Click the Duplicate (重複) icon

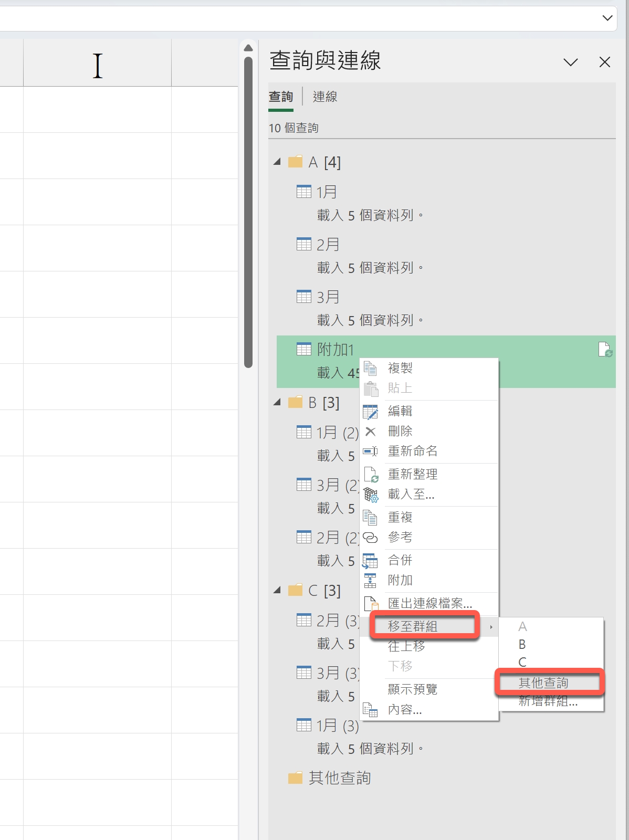click(370, 518)
